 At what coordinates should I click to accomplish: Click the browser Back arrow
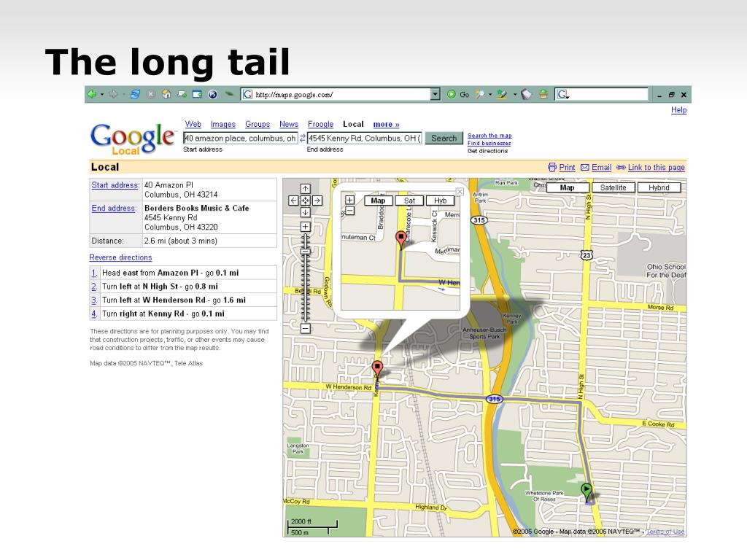92,94
